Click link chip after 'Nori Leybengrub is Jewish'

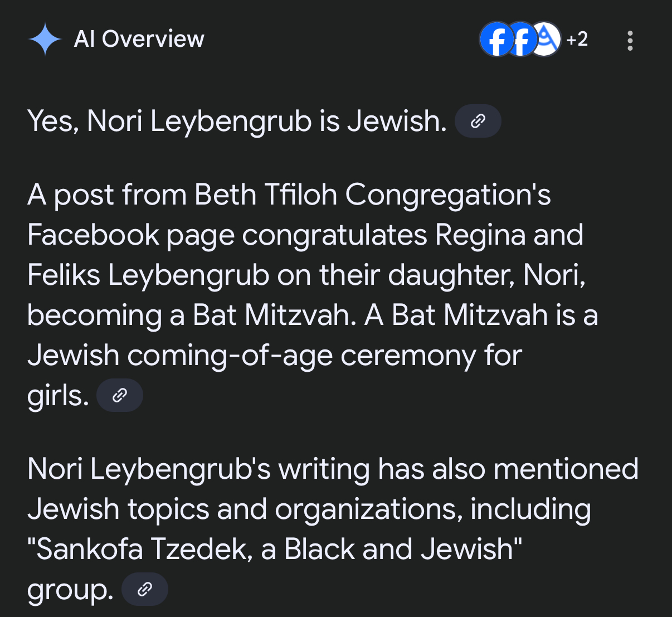point(478,121)
